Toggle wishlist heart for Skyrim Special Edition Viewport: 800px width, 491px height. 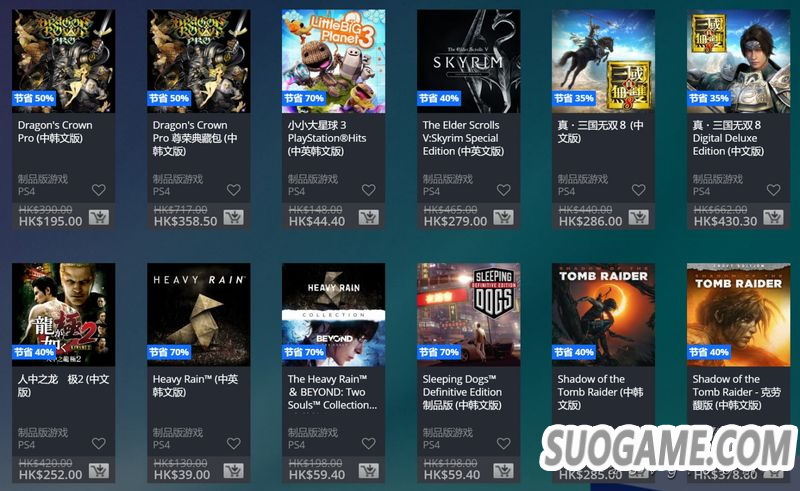click(x=504, y=190)
